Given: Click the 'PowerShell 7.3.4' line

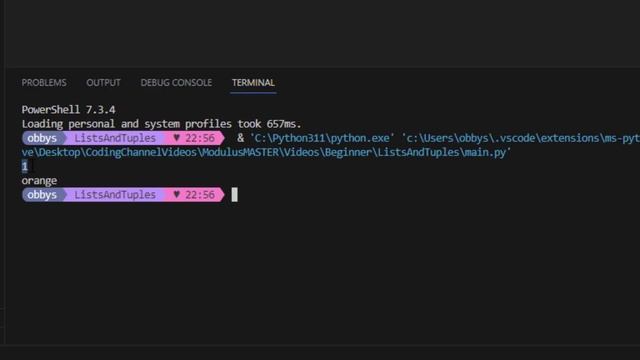Looking at the screenshot, I should (69, 109).
